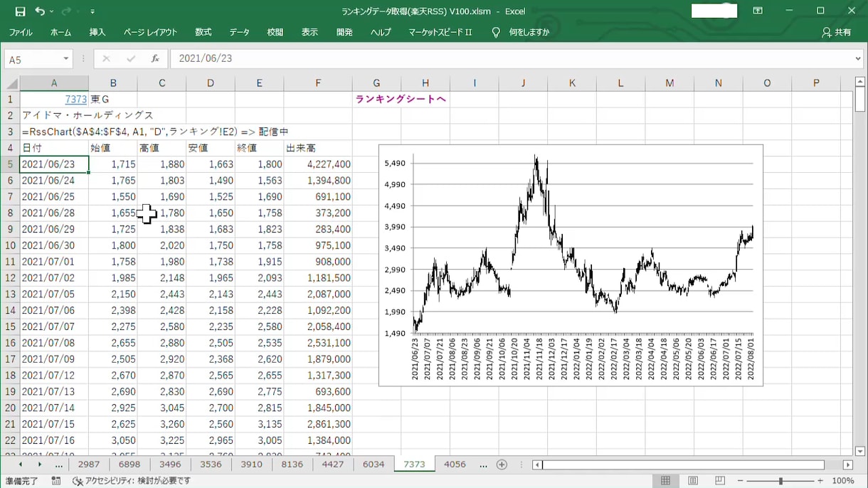Click the fx insert function icon
This screenshot has height=488, width=868.
coord(154,58)
